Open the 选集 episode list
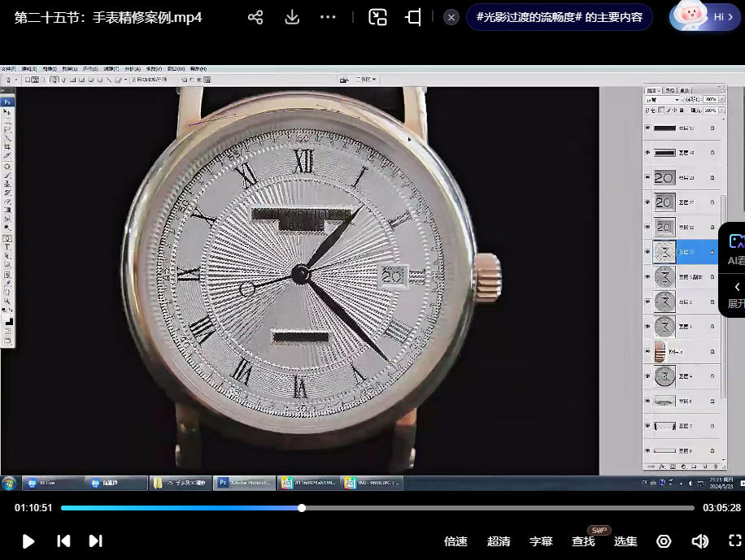The image size is (745, 560). point(625,541)
